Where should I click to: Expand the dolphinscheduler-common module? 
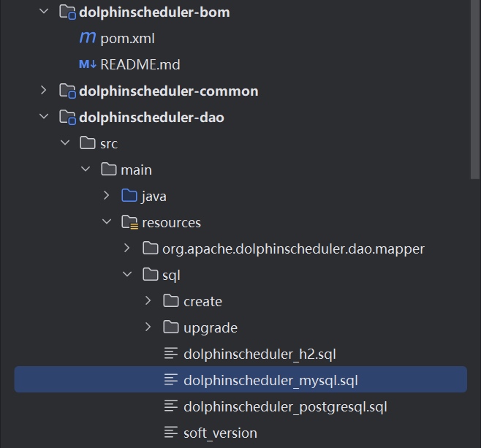click(44, 91)
